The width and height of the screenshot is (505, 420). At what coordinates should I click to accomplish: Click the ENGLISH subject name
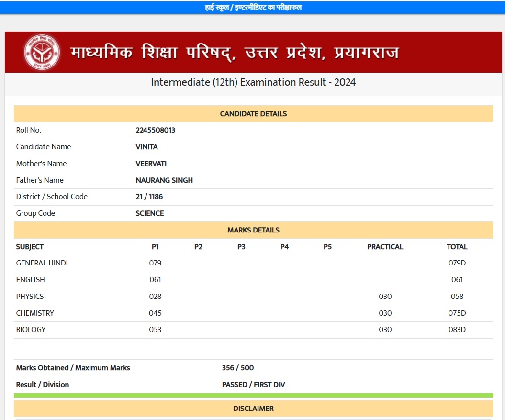pos(30,280)
